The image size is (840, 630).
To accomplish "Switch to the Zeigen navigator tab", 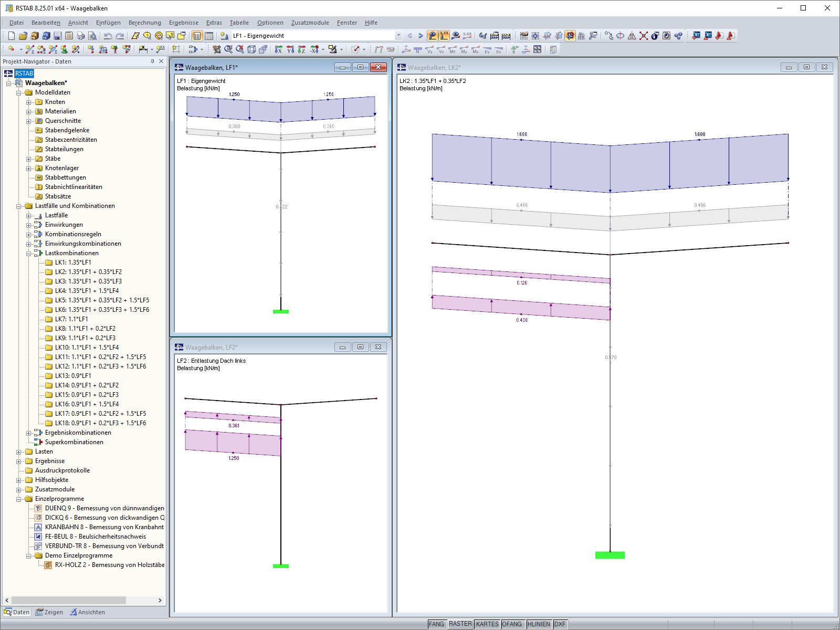I will (49, 612).
